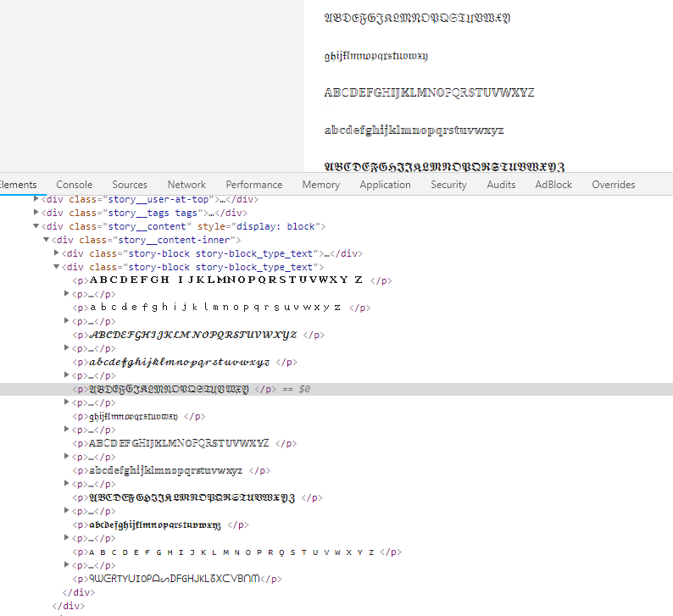Go to the Network tab

186,185
